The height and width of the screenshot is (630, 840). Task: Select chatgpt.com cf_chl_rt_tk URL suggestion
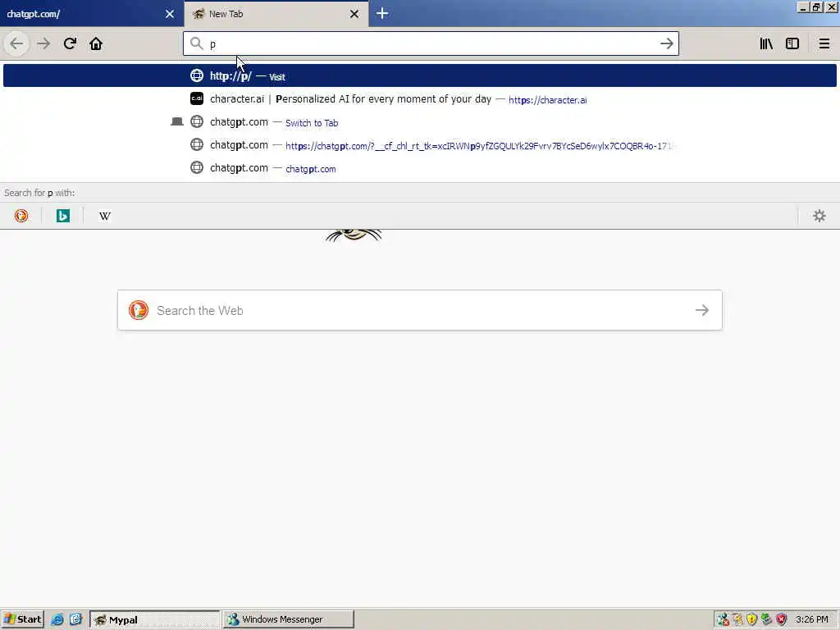point(419,145)
